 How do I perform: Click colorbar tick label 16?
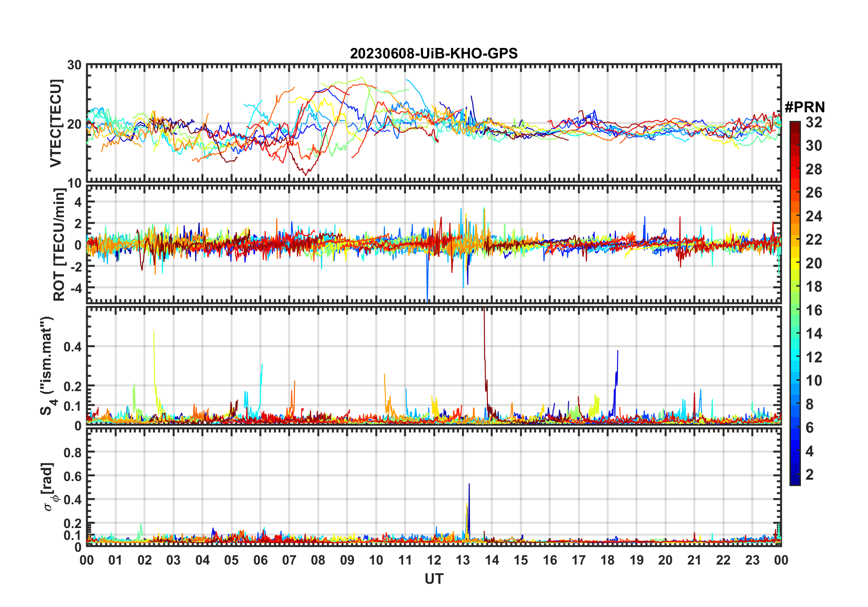[814, 310]
